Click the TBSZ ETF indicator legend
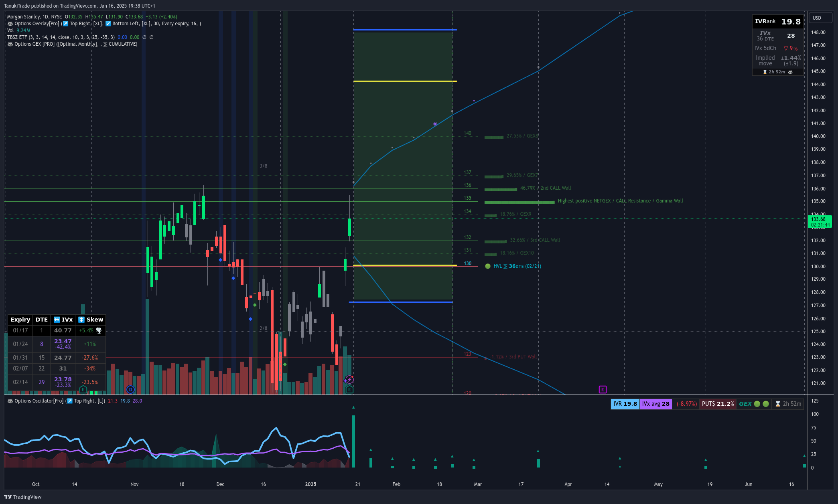 (17, 37)
